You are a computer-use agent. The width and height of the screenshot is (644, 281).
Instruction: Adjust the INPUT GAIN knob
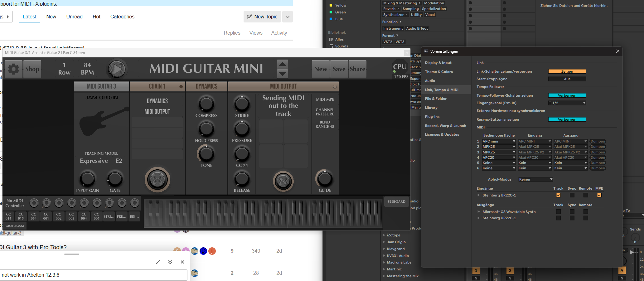pyautogui.click(x=88, y=179)
